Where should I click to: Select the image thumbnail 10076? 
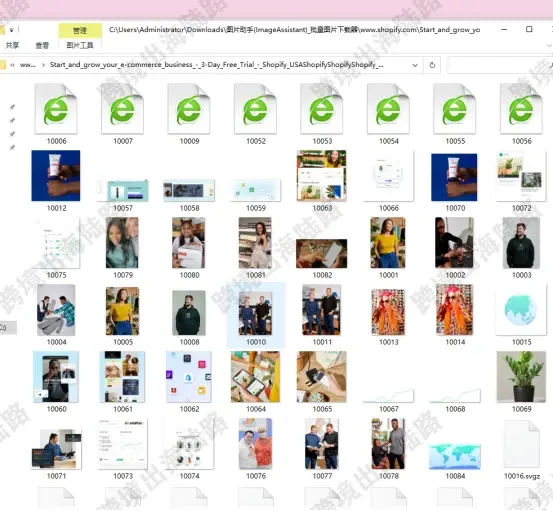(255, 444)
